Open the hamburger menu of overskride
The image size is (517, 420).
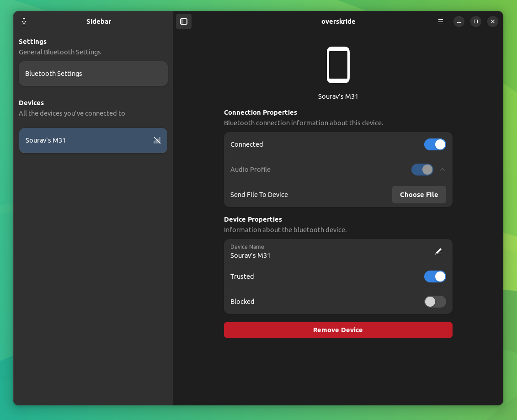(x=440, y=21)
